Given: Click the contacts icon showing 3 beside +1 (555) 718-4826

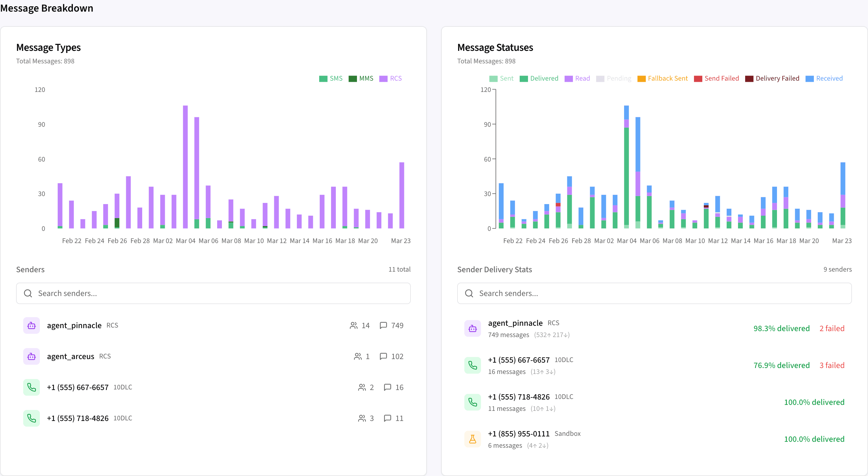Looking at the screenshot, I should [x=362, y=418].
